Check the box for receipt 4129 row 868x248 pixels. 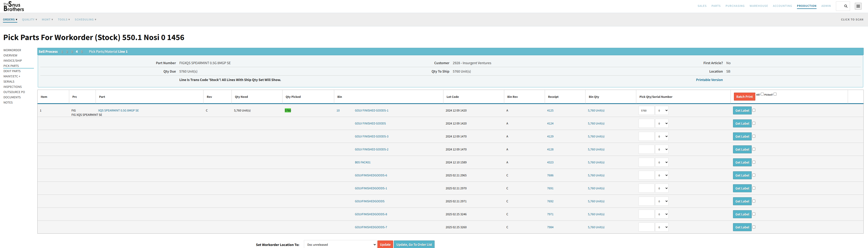pyautogui.click(x=754, y=136)
